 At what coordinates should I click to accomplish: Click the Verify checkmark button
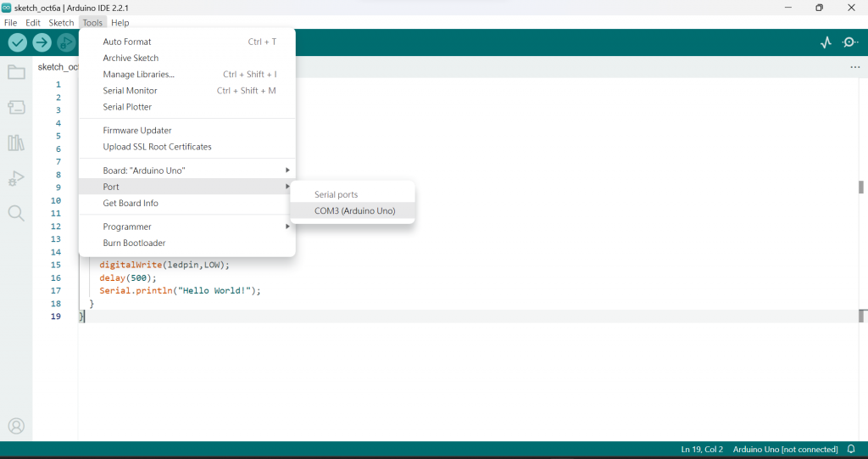coord(18,42)
